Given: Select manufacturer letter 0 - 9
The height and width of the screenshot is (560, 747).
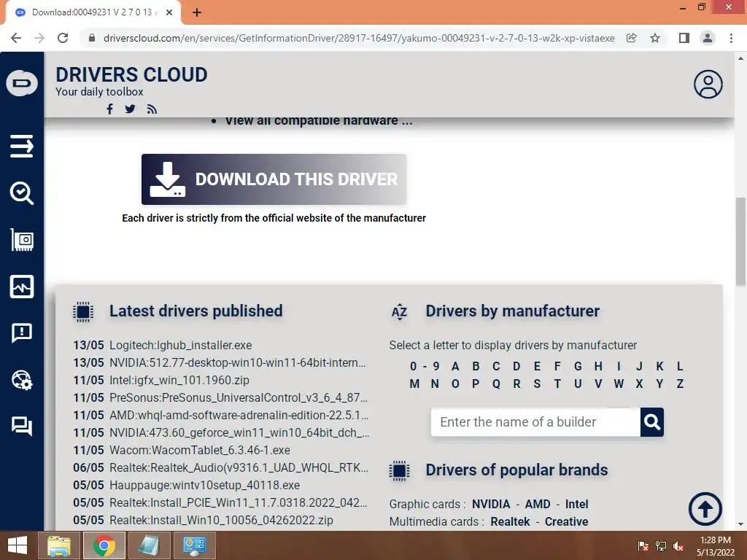Looking at the screenshot, I should click(x=425, y=366).
